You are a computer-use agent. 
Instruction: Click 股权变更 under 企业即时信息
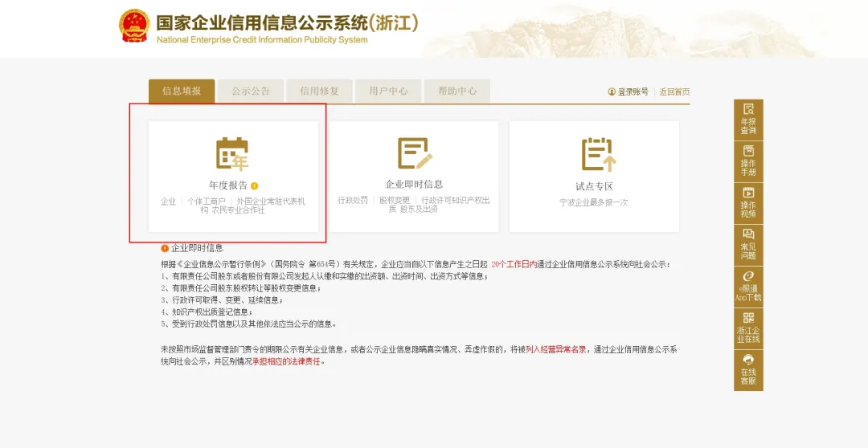coord(395,200)
